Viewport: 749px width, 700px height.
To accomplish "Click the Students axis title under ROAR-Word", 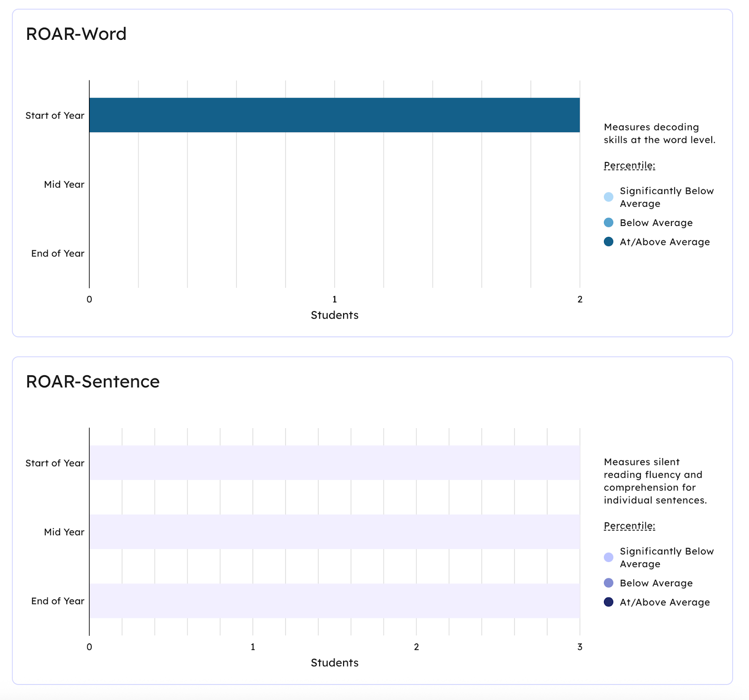I will 334,315.
